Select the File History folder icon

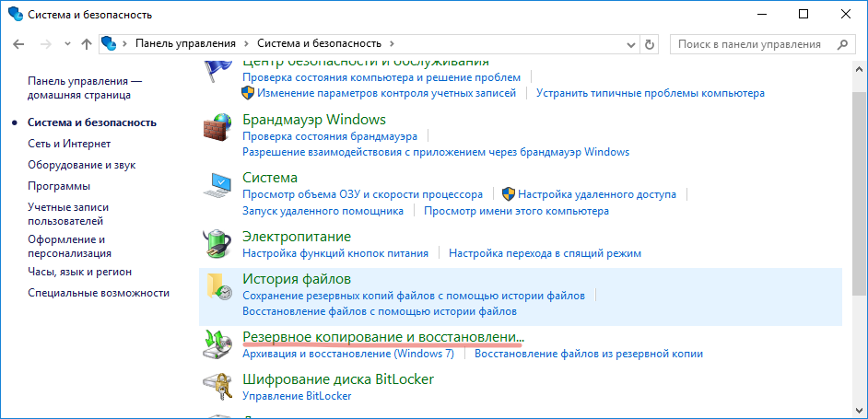tap(218, 286)
